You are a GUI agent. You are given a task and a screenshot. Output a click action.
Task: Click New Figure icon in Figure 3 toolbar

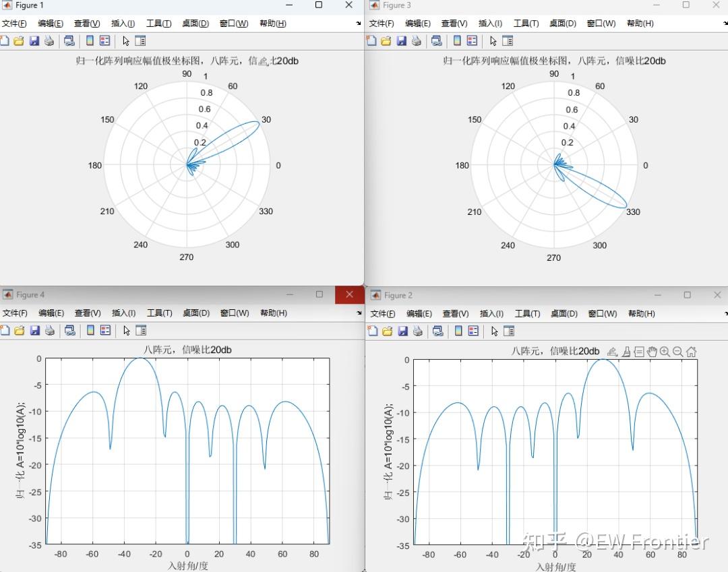371,41
